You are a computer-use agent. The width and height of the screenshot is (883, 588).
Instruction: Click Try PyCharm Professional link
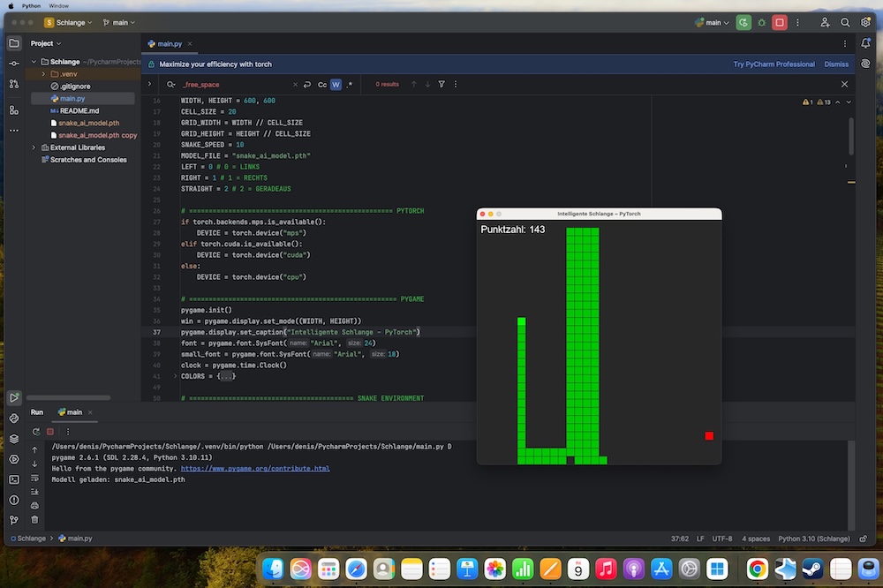774,64
